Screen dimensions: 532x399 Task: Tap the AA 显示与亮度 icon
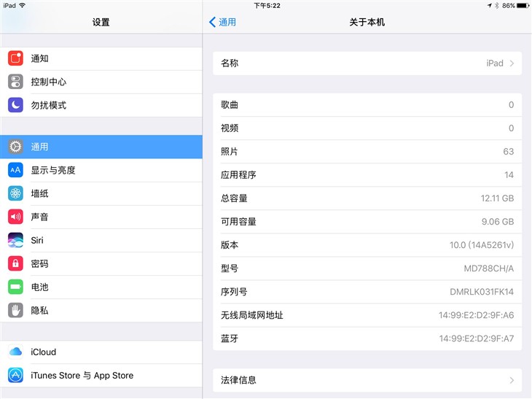click(15, 170)
